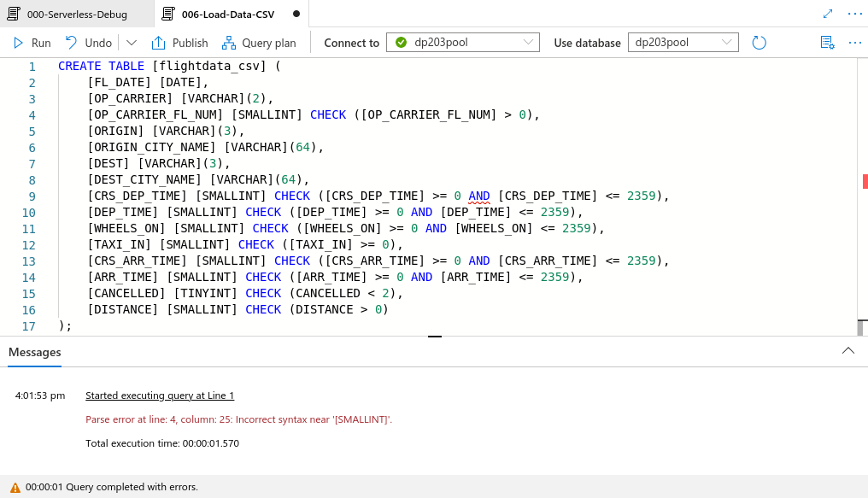Open the top-right more actions ellipsis
Viewport: 868px width, 498px height.
(854, 13)
